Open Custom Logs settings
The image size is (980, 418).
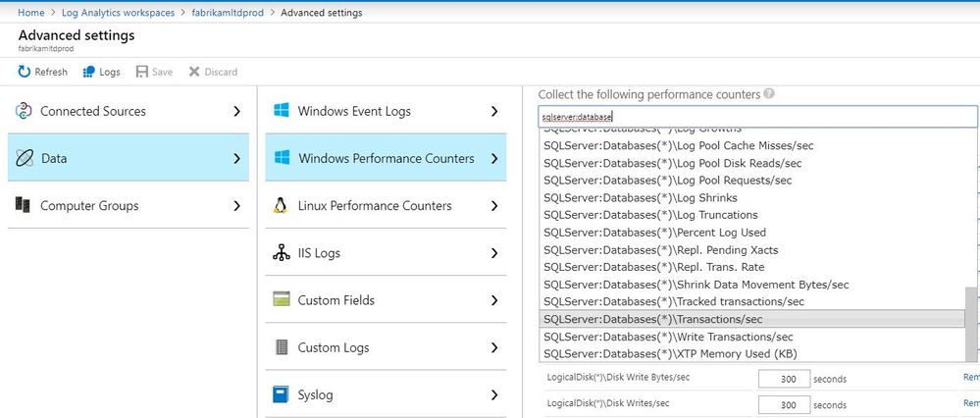(x=386, y=347)
